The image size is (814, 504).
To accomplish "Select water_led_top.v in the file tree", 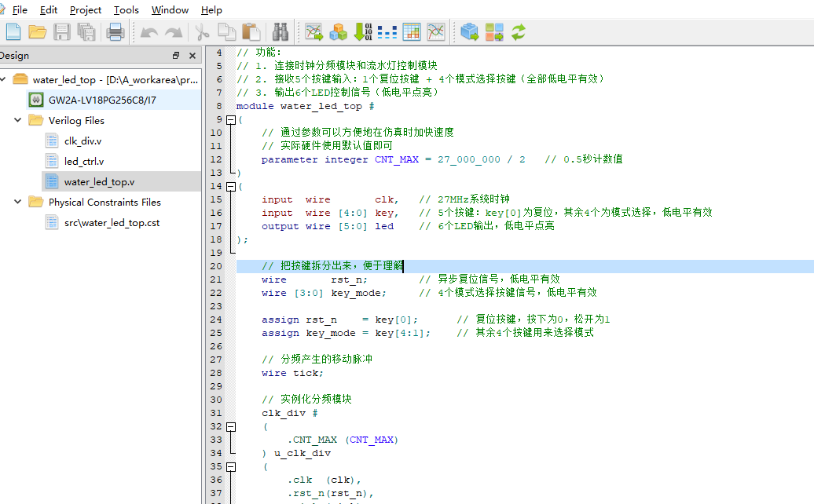I will (99, 182).
